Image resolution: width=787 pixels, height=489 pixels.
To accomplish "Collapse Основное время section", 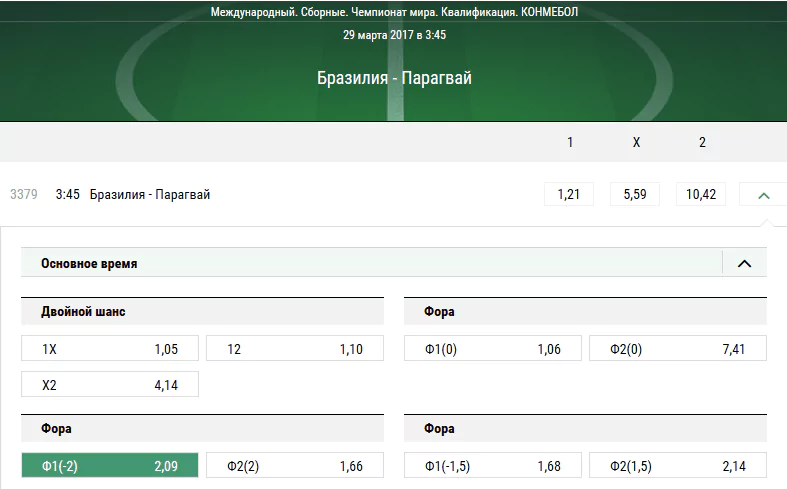I will 744,263.
